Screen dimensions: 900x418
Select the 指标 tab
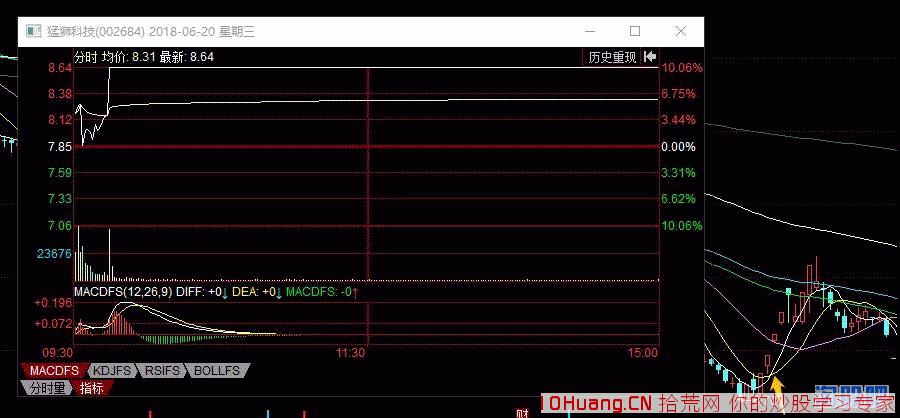pos(92,388)
